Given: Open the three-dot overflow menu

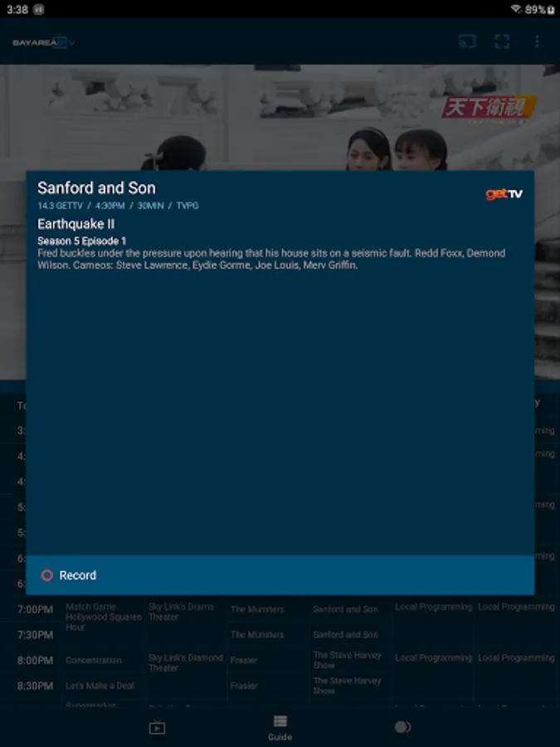Looking at the screenshot, I should 537,41.
